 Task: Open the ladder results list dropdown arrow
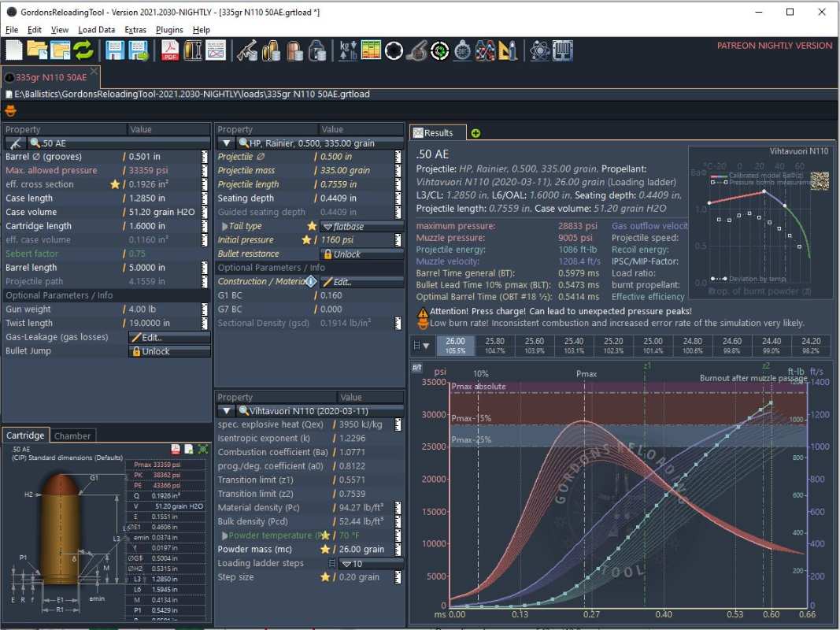click(x=426, y=346)
